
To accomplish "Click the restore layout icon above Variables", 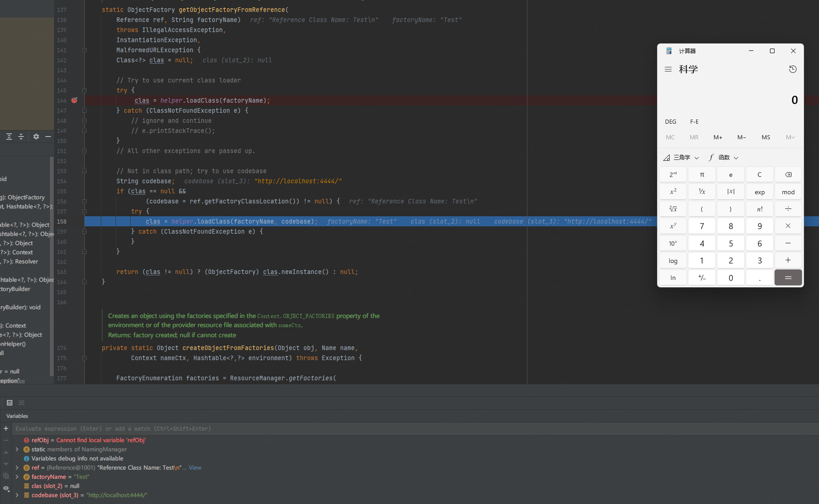I will 22,403.
